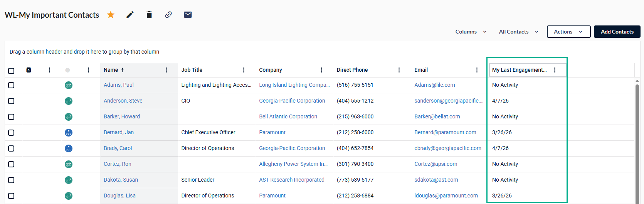Select the checkbox for Bernard, Jan
Screen dimensions: 644x204
pos(11,133)
